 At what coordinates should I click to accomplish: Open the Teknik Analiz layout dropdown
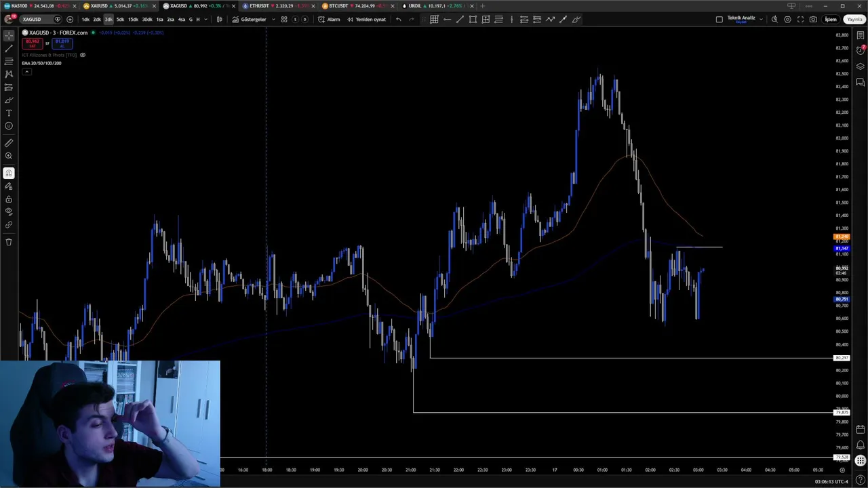click(x=761, y=20)
